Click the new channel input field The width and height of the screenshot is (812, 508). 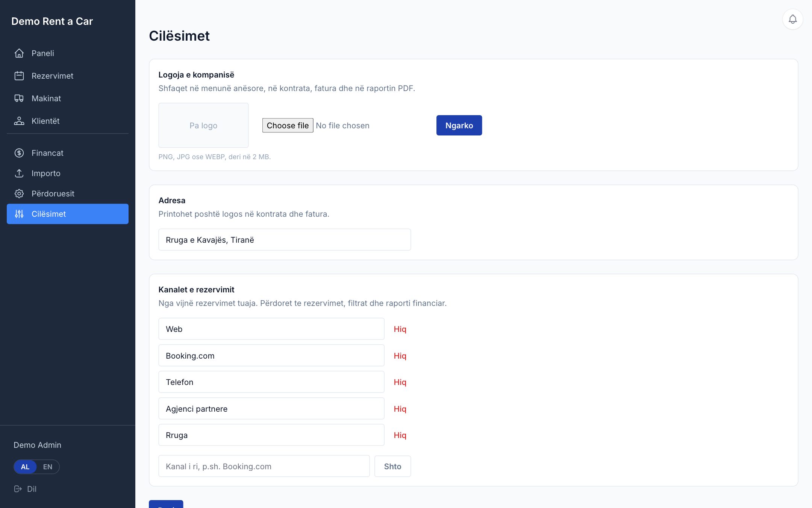[x=264, y=466]
